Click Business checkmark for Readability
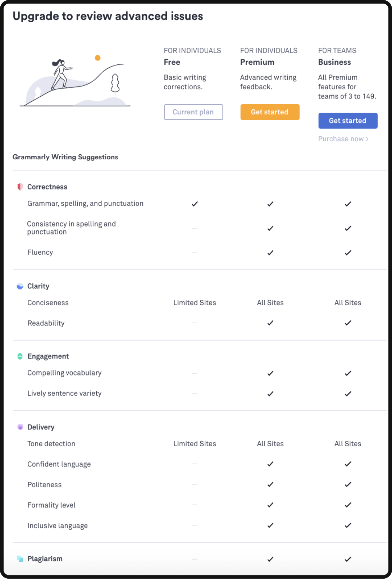The width and height of the screenshot is (392, 579). 348,323
